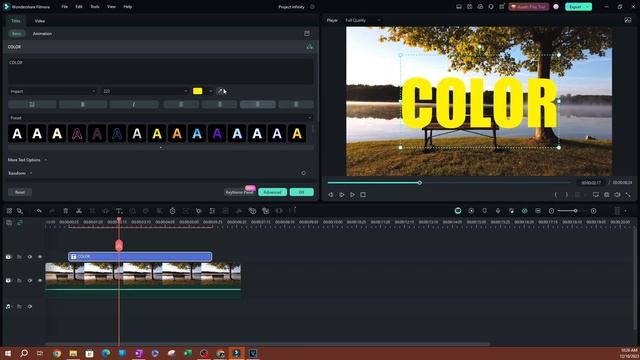Toggle bold text formatting

pos(83,104)
